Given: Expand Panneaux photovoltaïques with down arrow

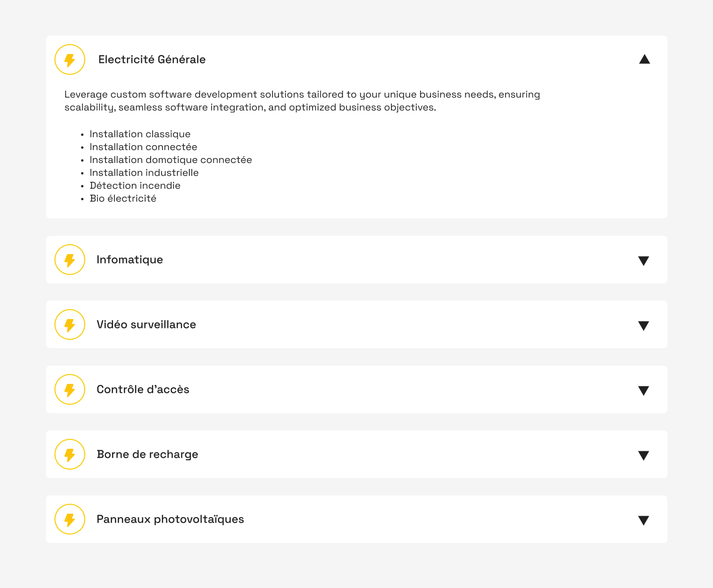Looking at the screenshot, I should [643, 520].
